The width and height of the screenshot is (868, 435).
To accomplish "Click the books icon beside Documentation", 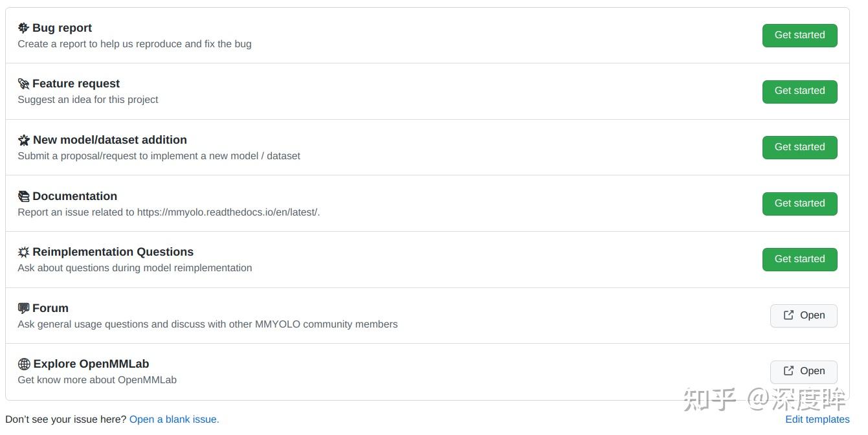I will [x=23, y=196].
